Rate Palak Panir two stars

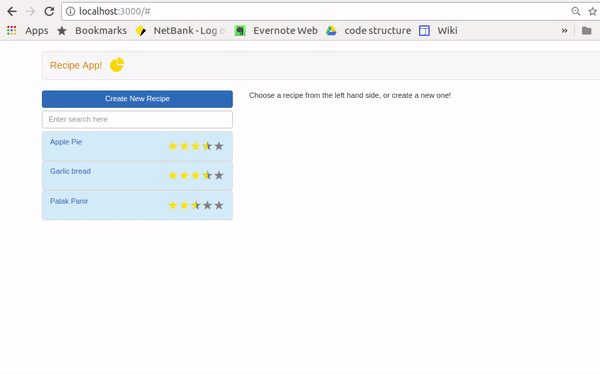[184, 206]
